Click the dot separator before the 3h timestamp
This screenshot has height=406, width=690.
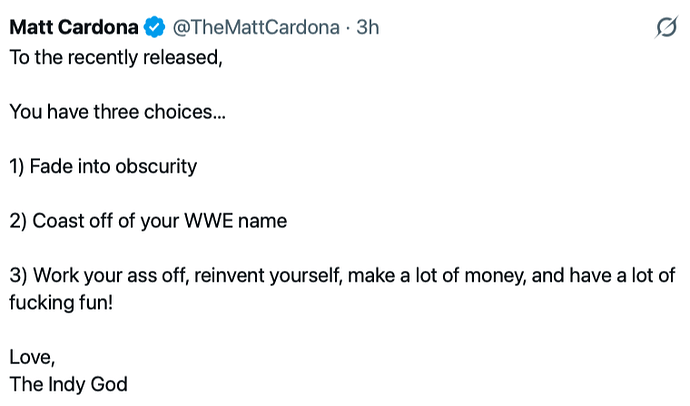tap(348, 28)
